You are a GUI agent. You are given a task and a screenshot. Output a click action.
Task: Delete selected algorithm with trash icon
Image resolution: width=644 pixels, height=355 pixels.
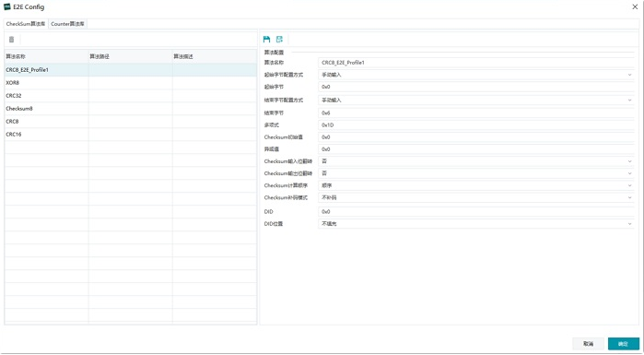click(x=11, y=40)
